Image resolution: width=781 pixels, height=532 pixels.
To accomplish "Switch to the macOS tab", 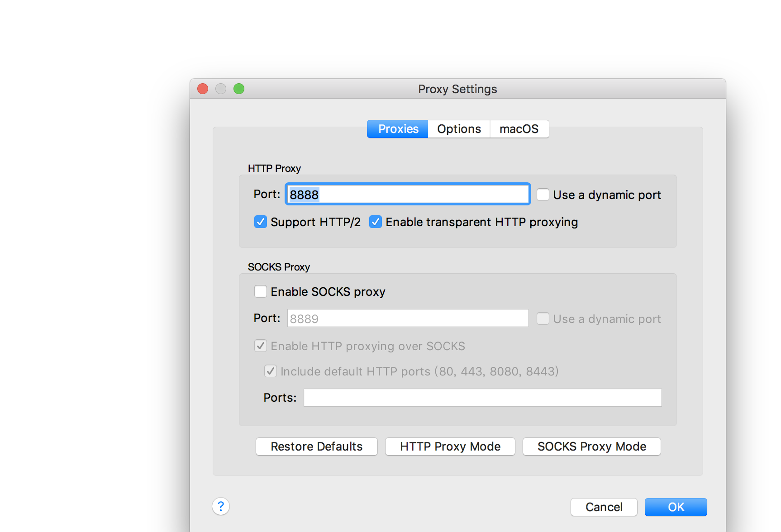I will 519,129.
